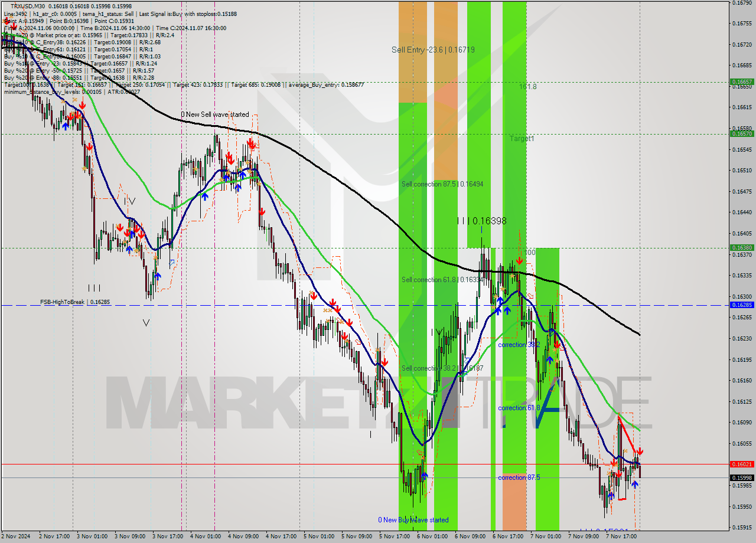The width and height of the screenshot is (756, 543).
Task: Click the '7 Nov 01:00' time label
Action: (546, 537)
